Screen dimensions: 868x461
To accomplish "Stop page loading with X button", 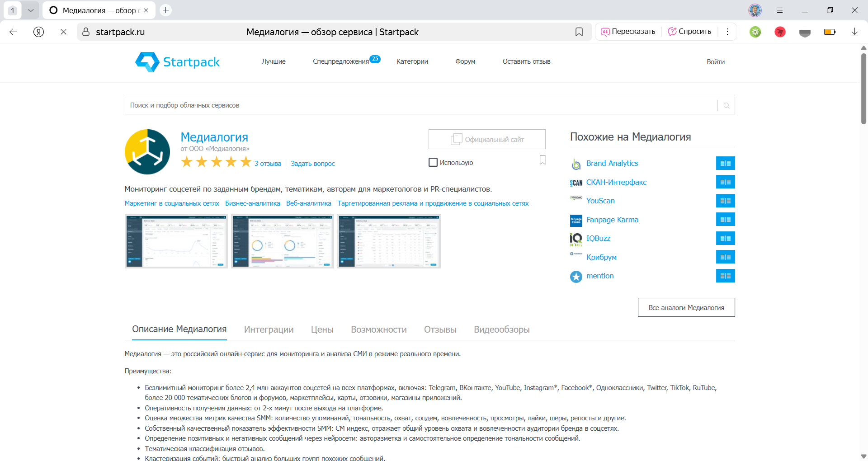I will click(63, 32).
